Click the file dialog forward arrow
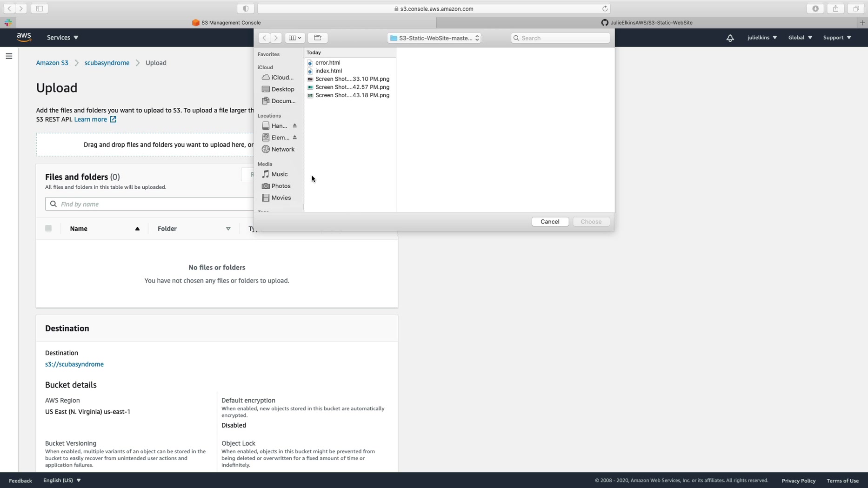This screenshot has height=488, width=868. [276, 38]
